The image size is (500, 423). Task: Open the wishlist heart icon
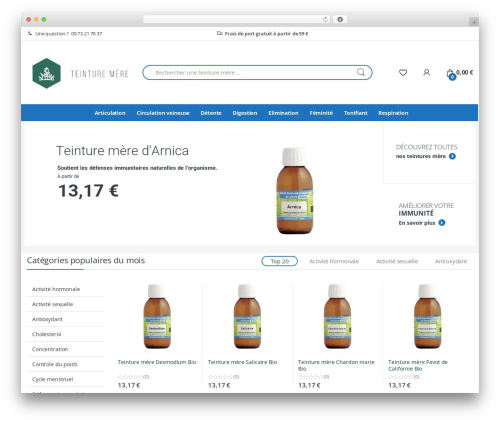tap(403, 72)
